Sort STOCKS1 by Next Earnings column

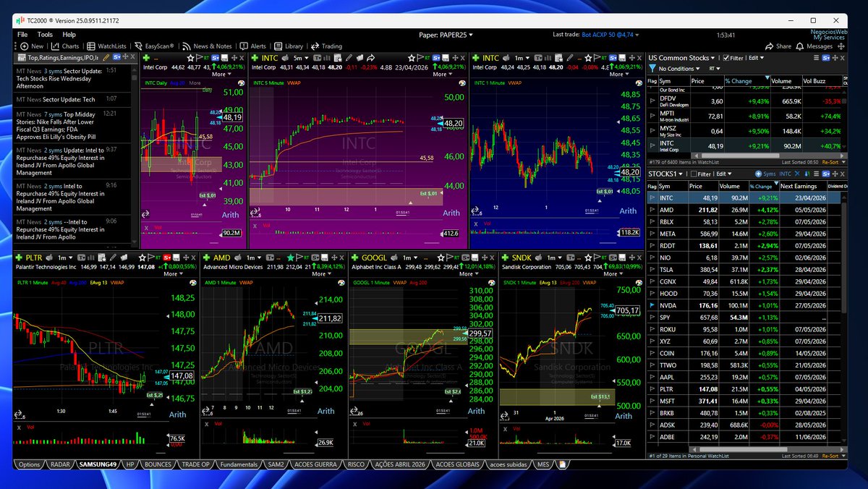[801, 186]
